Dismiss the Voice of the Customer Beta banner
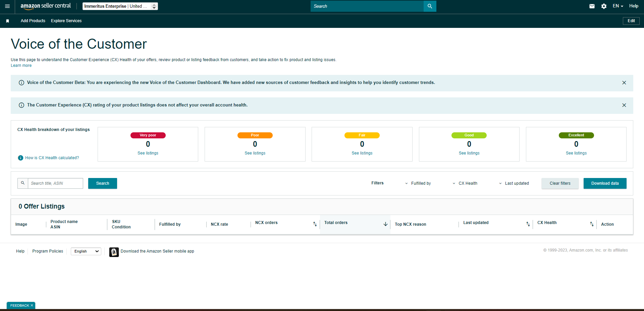The height and width of the screenshot is (311, 644). tap(624, 83)
